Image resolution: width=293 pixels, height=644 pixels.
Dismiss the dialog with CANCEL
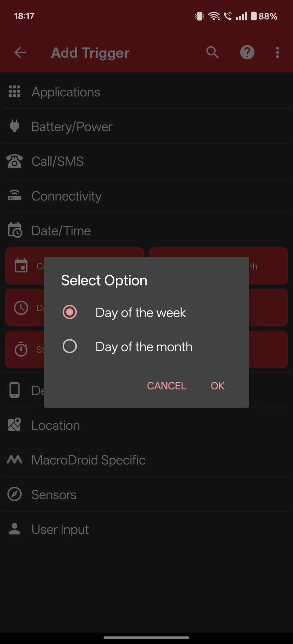point(166,385)
